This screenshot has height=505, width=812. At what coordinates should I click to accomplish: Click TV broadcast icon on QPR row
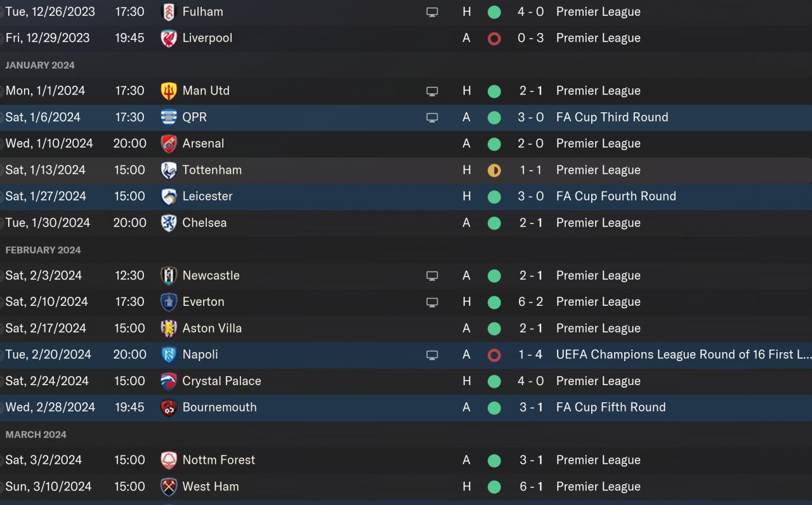pyautogui.click(x=432, y=117)
